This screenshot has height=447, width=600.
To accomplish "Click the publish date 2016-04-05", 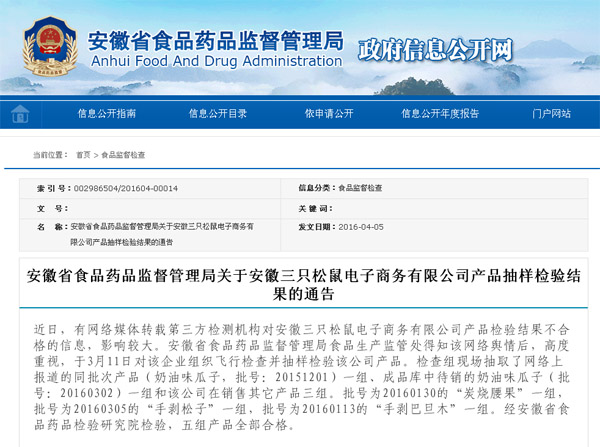I will 361,227.
